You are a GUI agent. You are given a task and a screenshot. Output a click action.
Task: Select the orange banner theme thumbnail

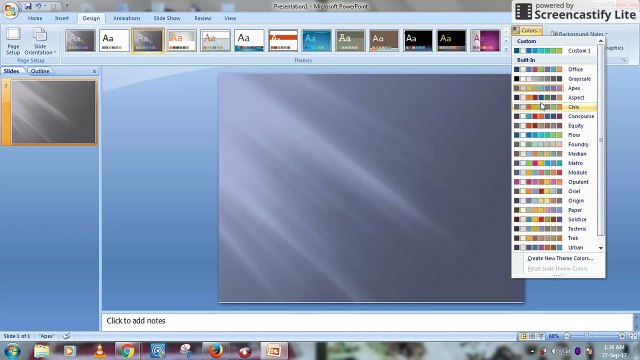pos(283,40)
